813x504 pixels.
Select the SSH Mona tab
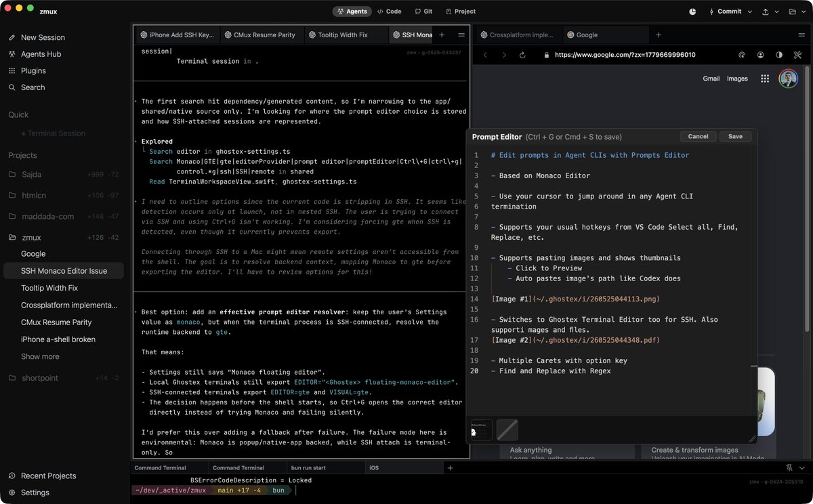[411, 35]
